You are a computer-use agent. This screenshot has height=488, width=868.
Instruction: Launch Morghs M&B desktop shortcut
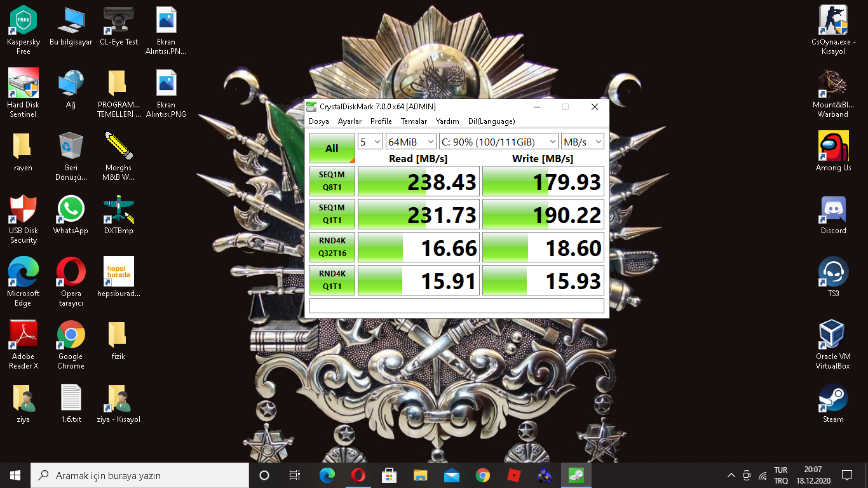pyautogui.click(x=118, y=156)
